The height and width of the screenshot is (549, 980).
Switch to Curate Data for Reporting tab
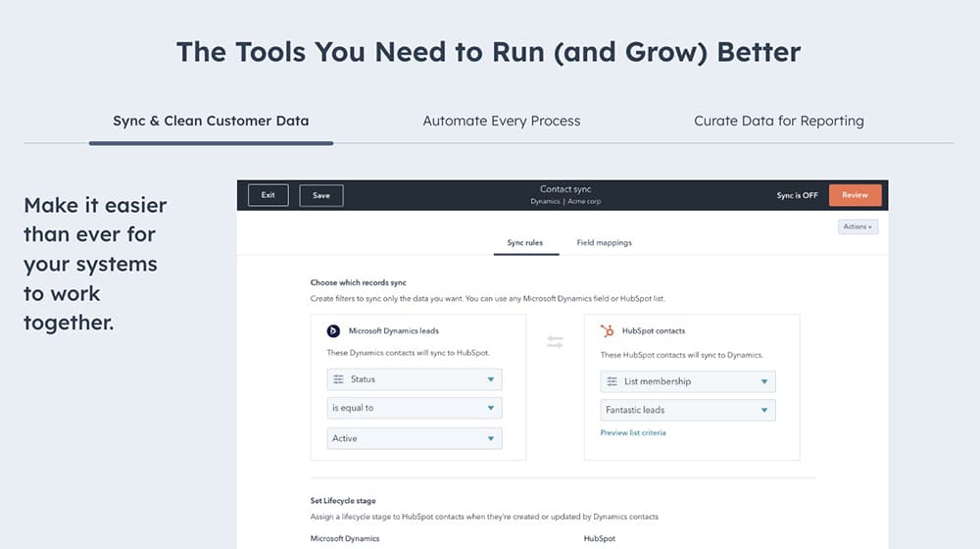coord(779,121)
